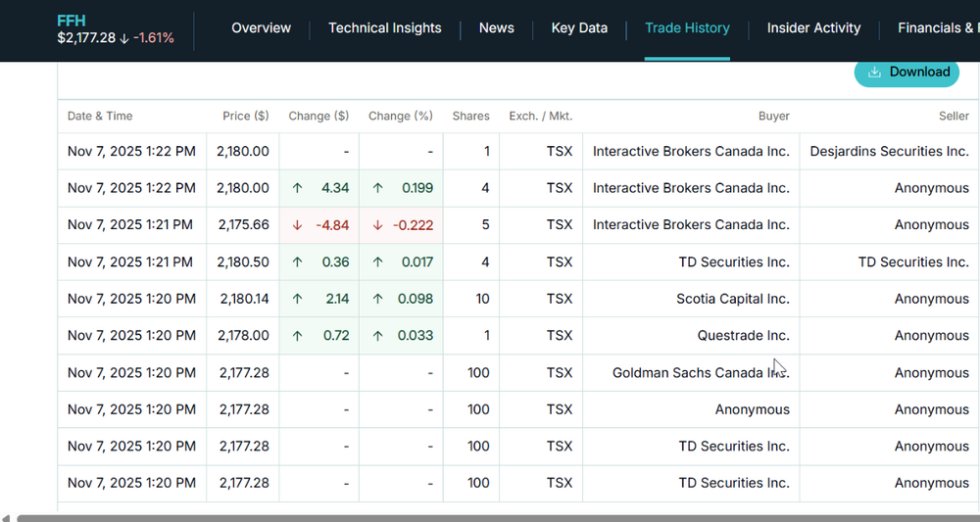Click the red down arrow beside -4.84
This screenshot has width=980, height=522.
point(298,225)
